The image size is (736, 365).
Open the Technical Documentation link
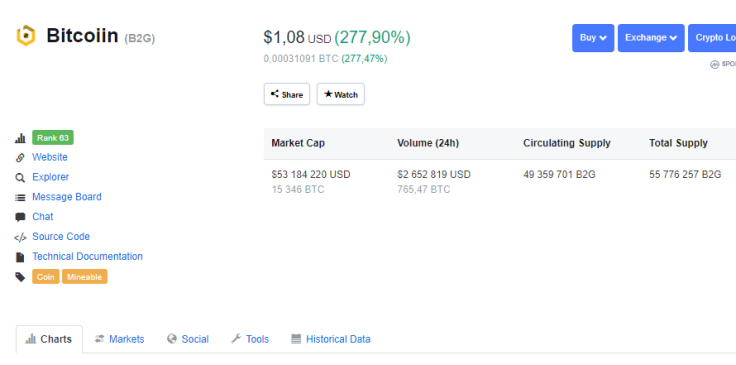(x=87, y=257)
